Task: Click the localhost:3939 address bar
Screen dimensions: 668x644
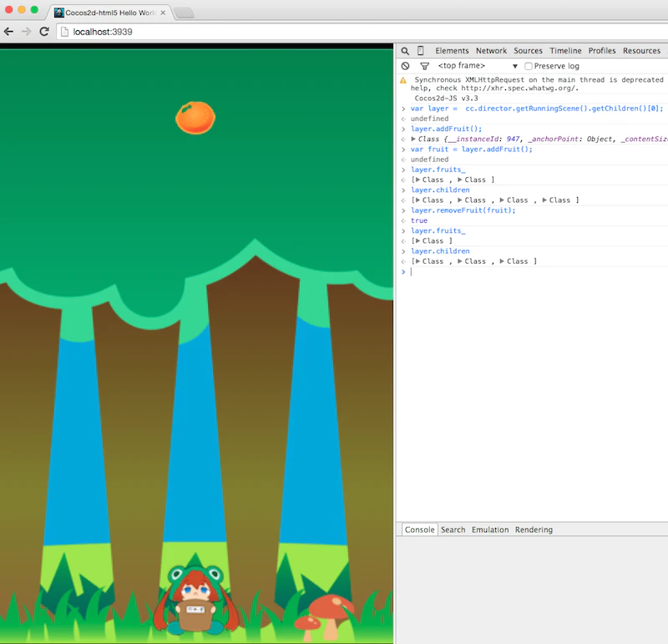Action: click(362, 32)
